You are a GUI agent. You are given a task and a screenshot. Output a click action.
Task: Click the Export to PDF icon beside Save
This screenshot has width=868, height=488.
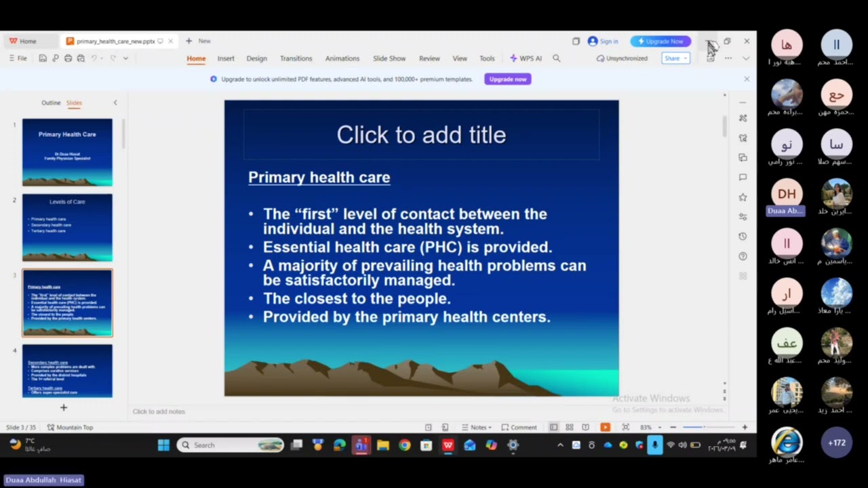coord(56,58)
